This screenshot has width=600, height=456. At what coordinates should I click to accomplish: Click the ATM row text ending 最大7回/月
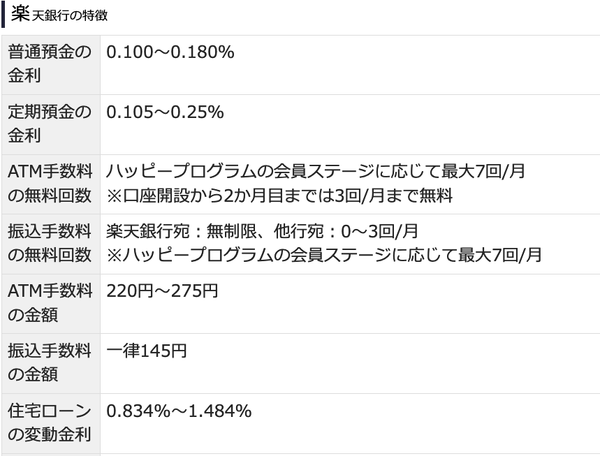coord(315,172)
